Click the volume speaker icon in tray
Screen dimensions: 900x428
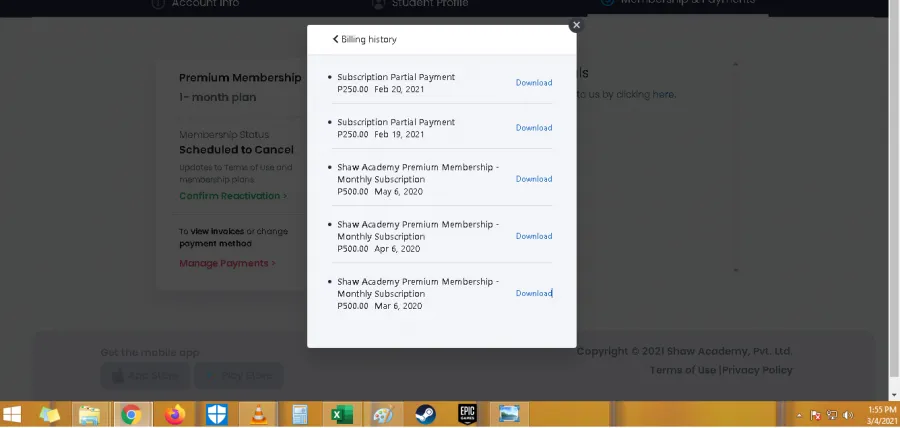tap(848, 415)
